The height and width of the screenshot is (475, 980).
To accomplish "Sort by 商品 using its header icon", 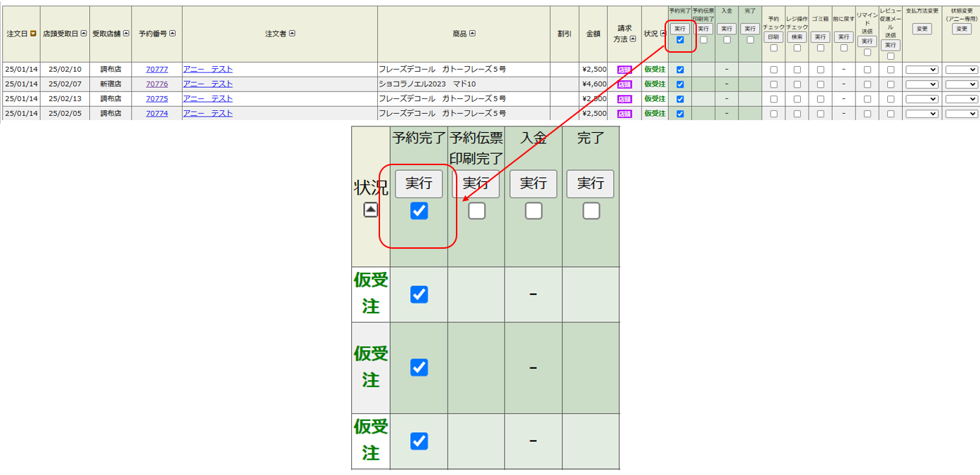I will (x=473, y=34).
